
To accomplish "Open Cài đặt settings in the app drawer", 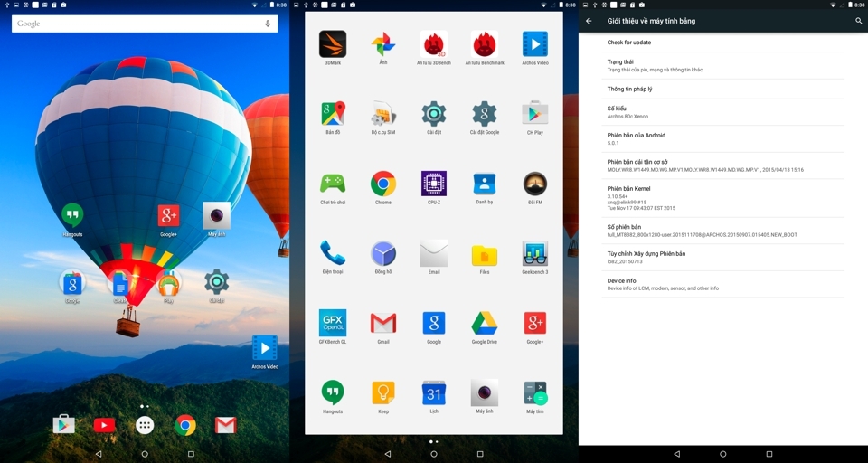I will (x=434, y=114).
